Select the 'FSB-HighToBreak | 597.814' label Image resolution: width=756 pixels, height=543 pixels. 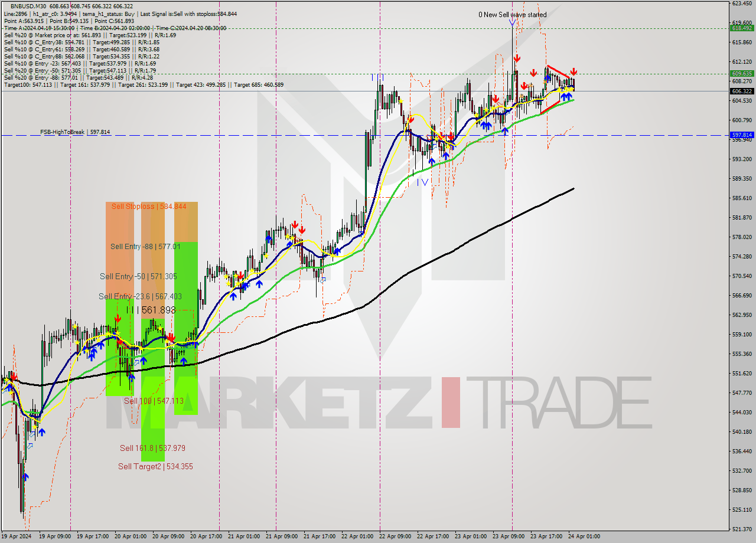pyautogui.click(x=75, y=132)
